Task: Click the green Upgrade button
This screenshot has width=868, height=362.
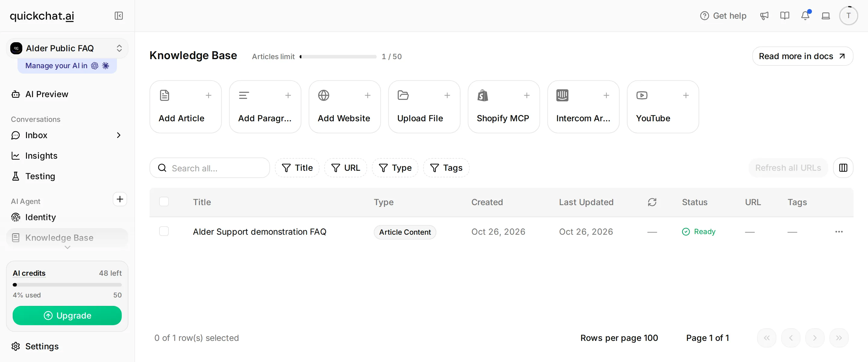Action: [x=67, y=316]
